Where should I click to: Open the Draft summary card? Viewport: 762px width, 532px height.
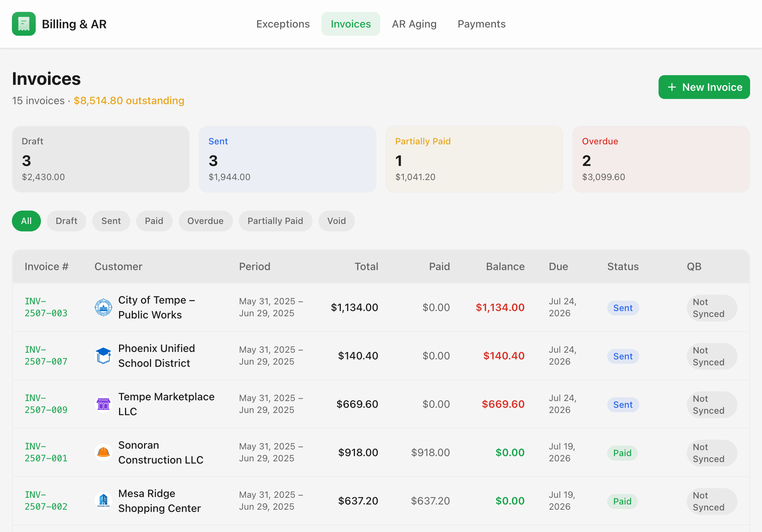click(101, 159)
